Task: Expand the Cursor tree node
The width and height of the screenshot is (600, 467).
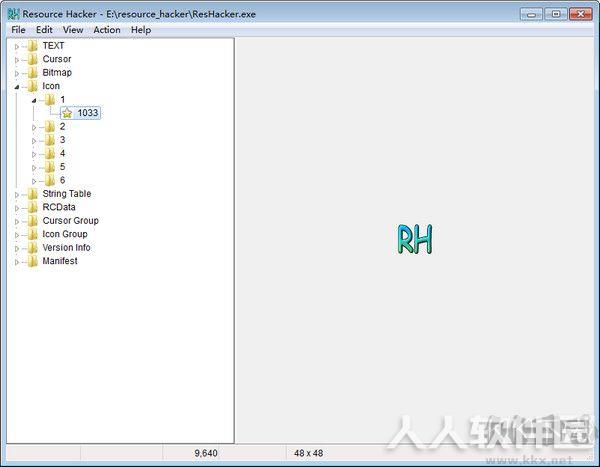Action: point(17,60)
